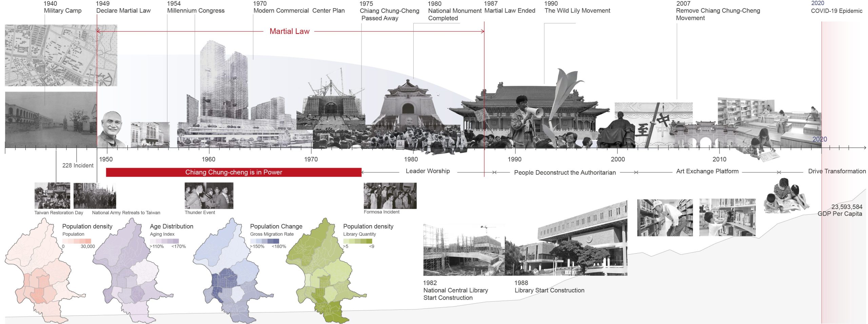The image size is (868, 324).
Task: Click the Formosa Incident photo
Action: click(390, 196)
